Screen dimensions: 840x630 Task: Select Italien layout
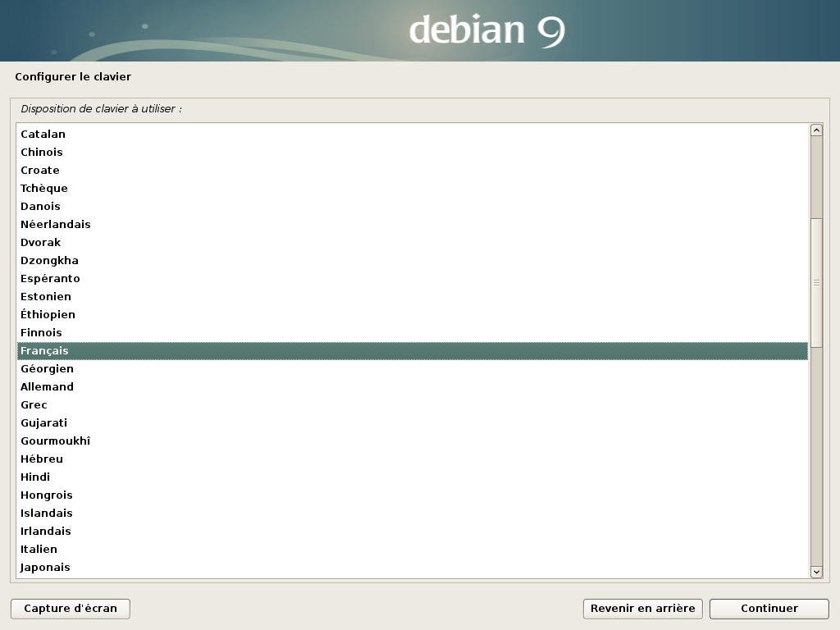tap(412, 549)
